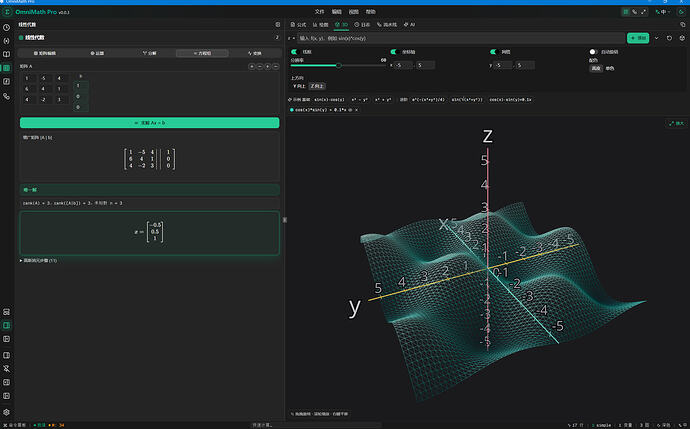The image size is (690, 429).
Task: Click the quick calculation field in status bar
Action: [x=316, y=425]
